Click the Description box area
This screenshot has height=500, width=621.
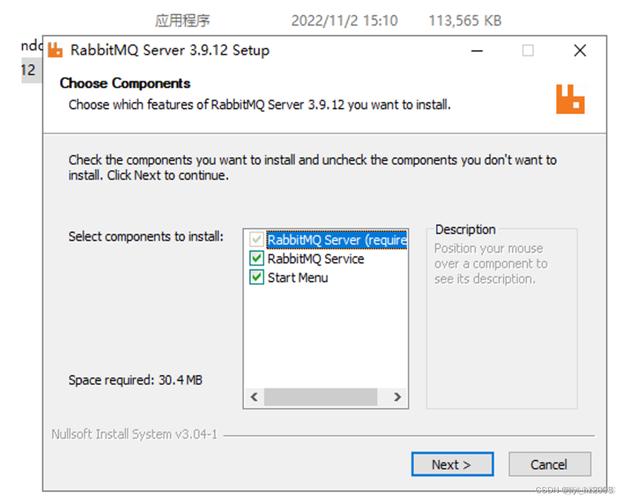click(502, 319)
